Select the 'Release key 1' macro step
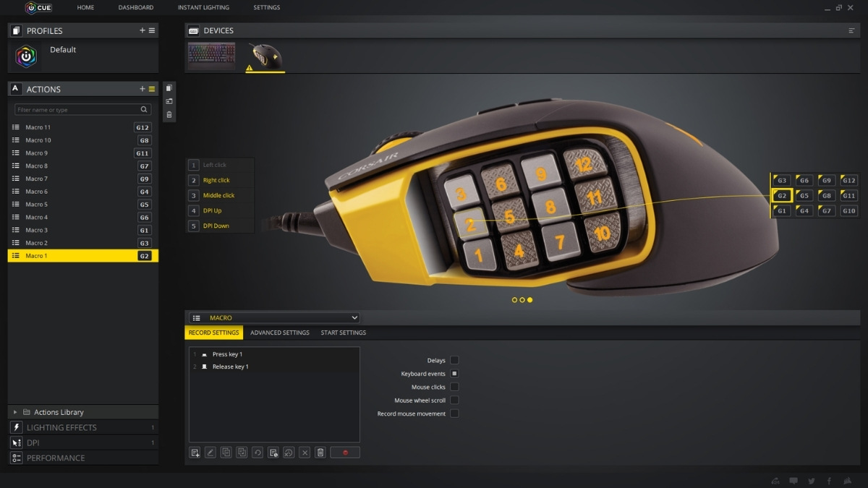 pyautogui.click(x=274, y=367)
